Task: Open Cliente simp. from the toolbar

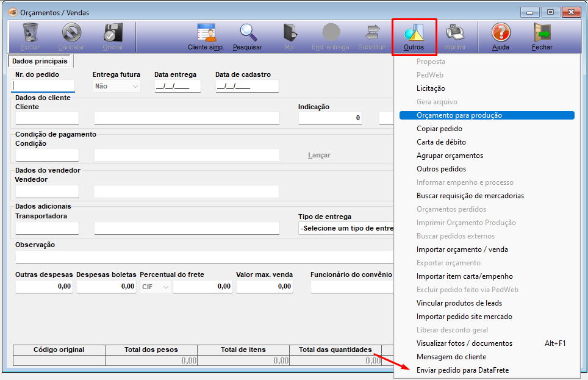Action: point(206,33)
